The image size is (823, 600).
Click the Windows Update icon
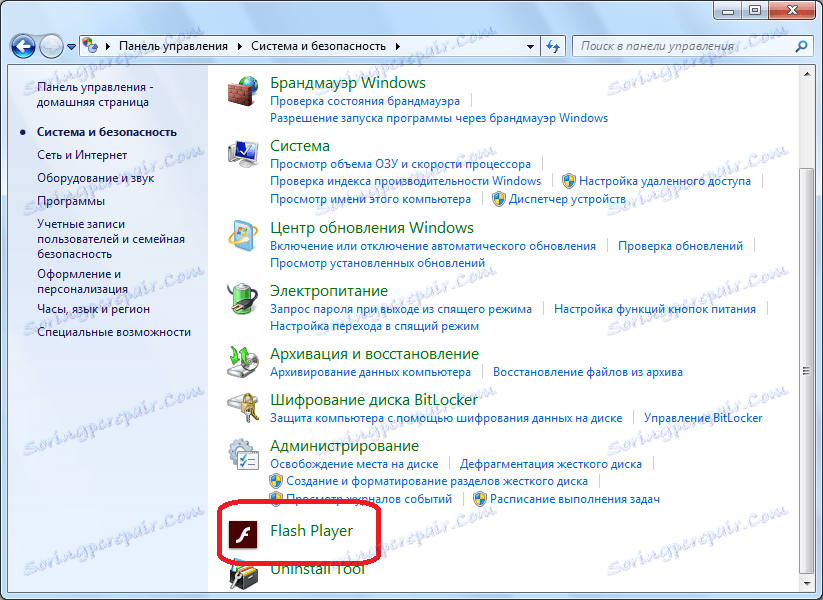pyautogui.click(x=242, y=236)
